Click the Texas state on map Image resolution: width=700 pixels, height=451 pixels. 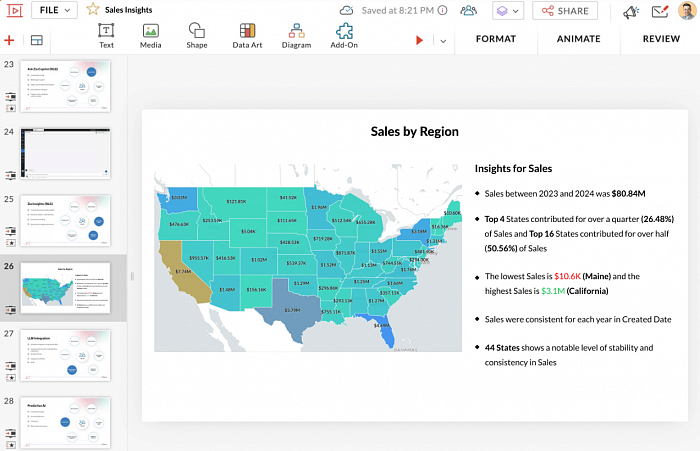coord(290,308)
